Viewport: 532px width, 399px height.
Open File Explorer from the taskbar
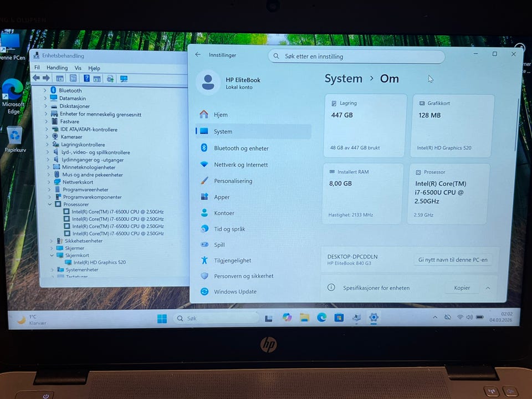(304, 318)
